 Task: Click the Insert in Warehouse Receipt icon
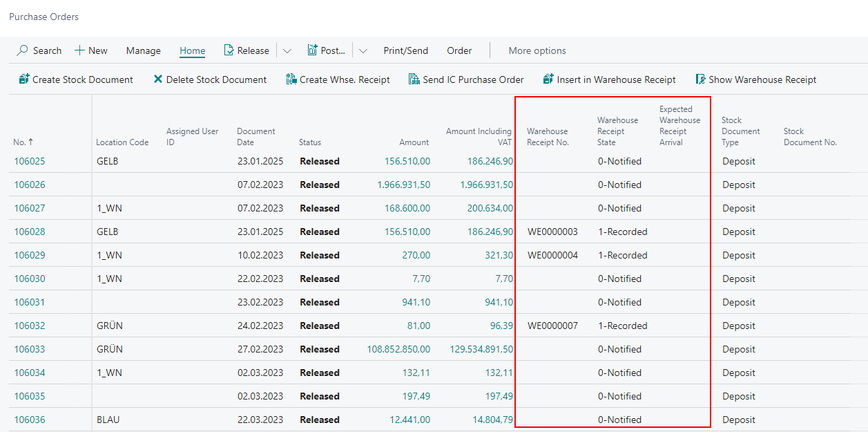pos(549,79)
